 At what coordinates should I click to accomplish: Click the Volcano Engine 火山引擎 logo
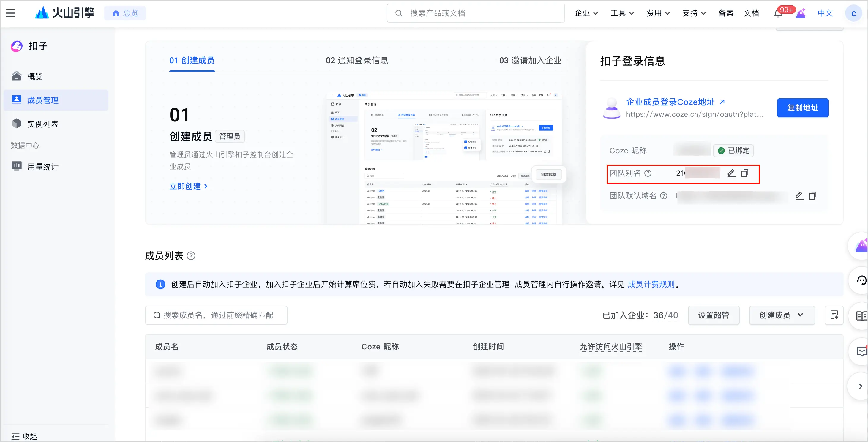[65, 13]
